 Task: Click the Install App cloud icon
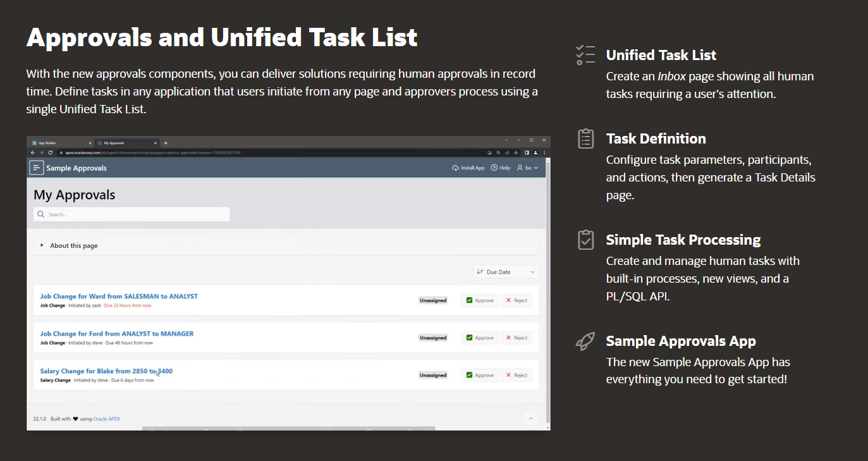coord(456,168)
